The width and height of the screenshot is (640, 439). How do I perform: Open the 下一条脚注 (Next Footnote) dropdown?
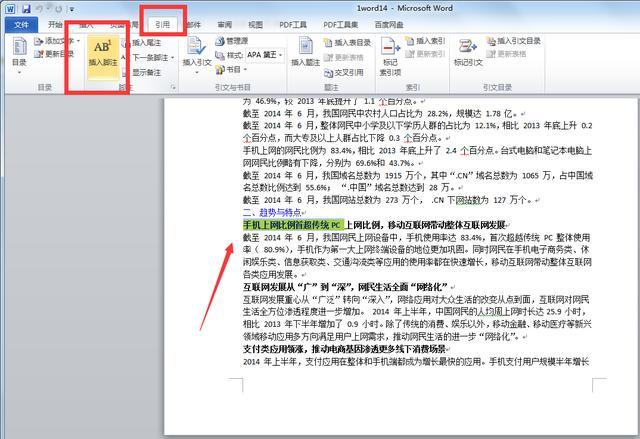pyautogui.click(x=149, y=58)
